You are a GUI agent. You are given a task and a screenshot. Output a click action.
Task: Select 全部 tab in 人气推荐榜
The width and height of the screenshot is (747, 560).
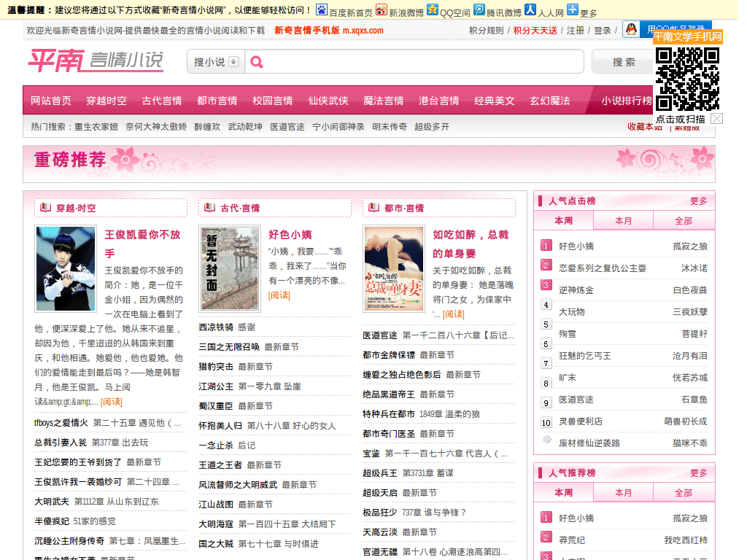pos(683,492)
